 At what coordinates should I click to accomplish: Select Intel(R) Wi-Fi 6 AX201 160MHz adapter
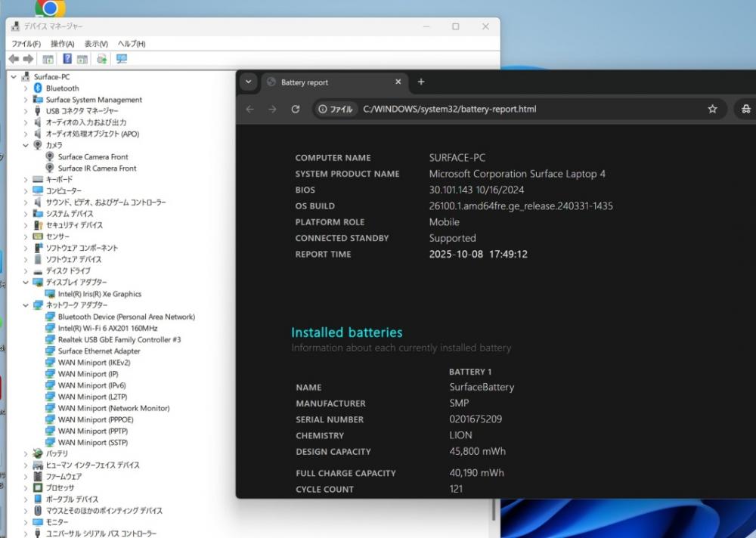point(107,328)
